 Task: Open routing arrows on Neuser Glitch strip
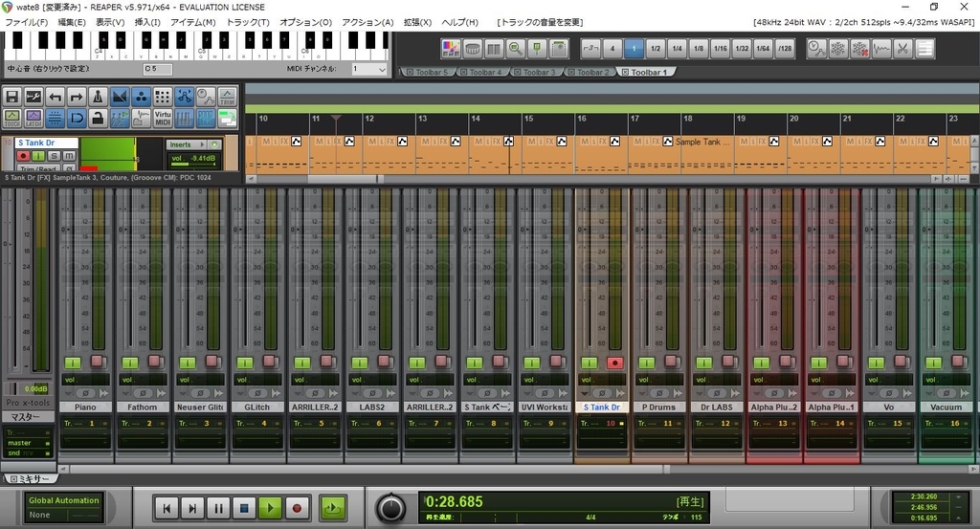[x=219, y=393]
